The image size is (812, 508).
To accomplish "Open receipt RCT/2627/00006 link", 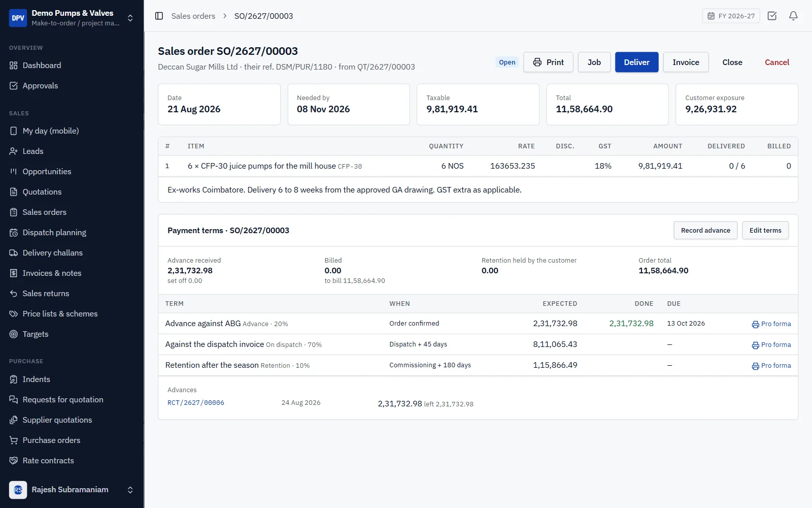I will (196, 402).
